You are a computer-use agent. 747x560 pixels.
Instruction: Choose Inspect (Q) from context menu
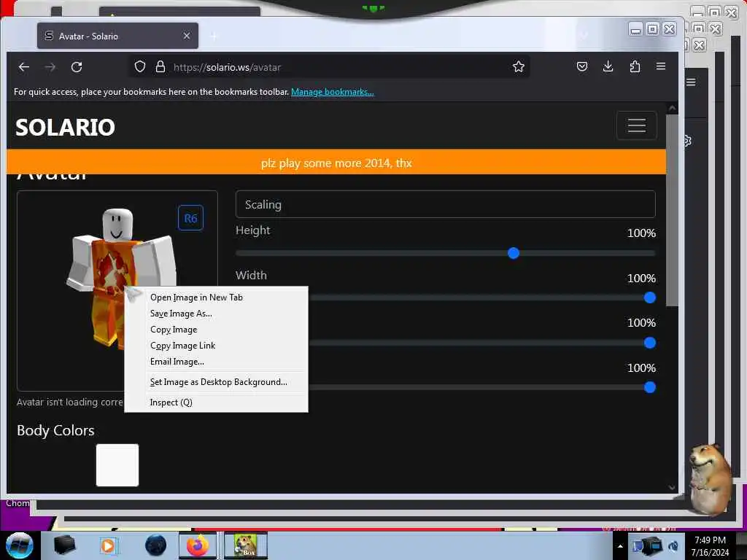(x=216, y=402)
